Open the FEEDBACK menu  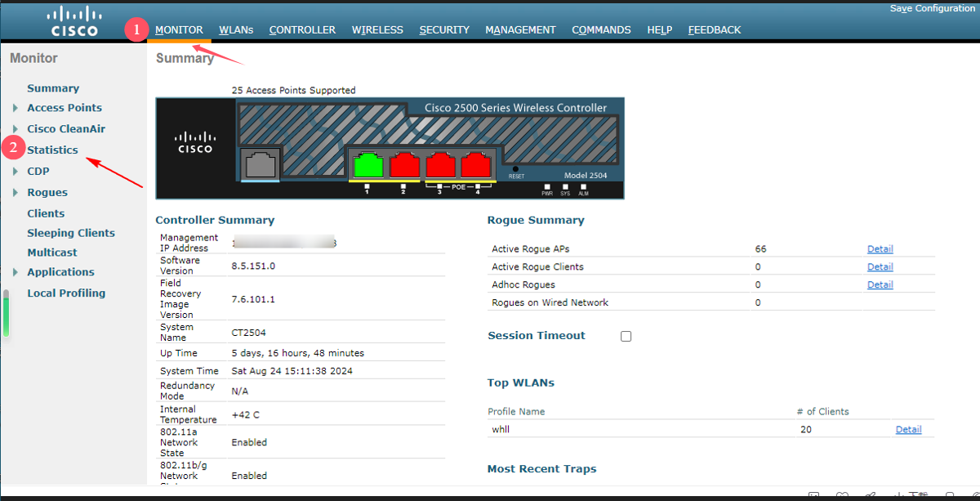click(x=715, y=29)
